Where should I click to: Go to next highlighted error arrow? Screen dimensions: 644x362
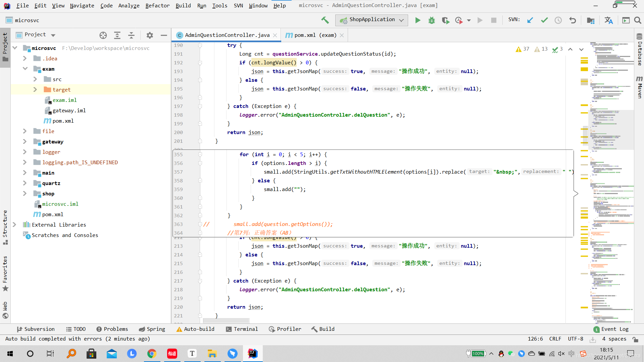(x=581, y=49)
